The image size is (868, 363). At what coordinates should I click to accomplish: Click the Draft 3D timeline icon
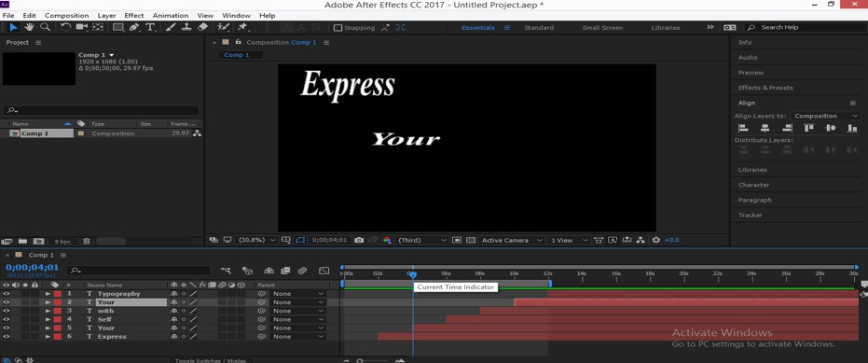247,271
